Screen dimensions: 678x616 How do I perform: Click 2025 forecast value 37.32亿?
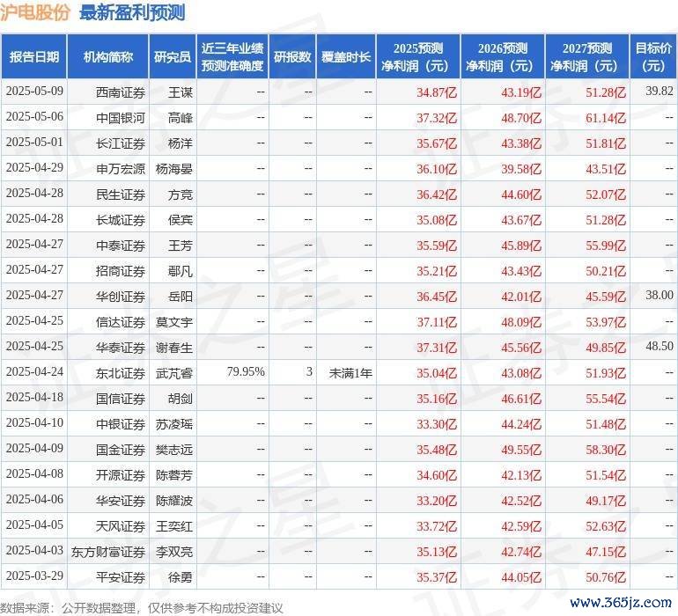click(437, 118)
